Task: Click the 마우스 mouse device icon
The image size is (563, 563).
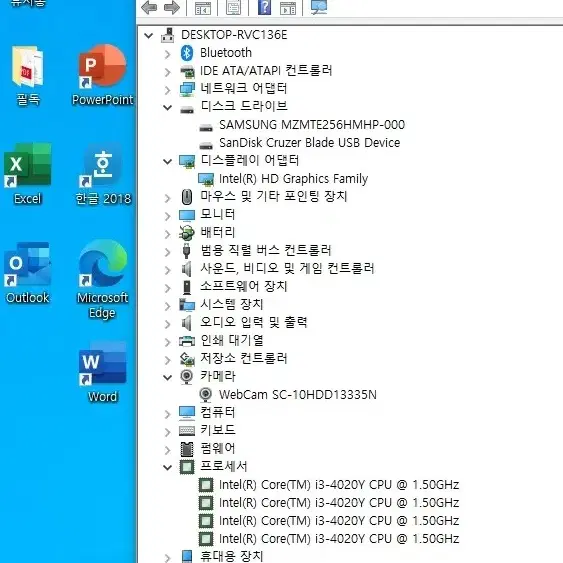Action: [x=187, y=197]
